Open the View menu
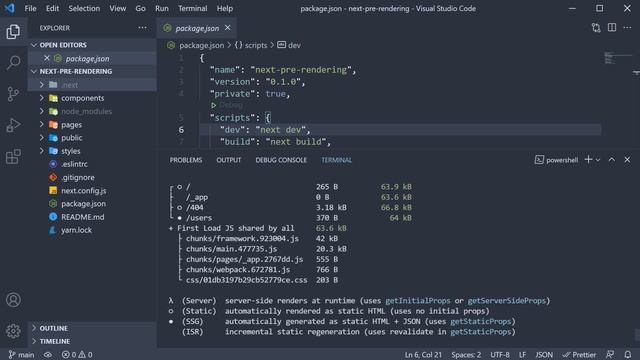 [118, 9]
